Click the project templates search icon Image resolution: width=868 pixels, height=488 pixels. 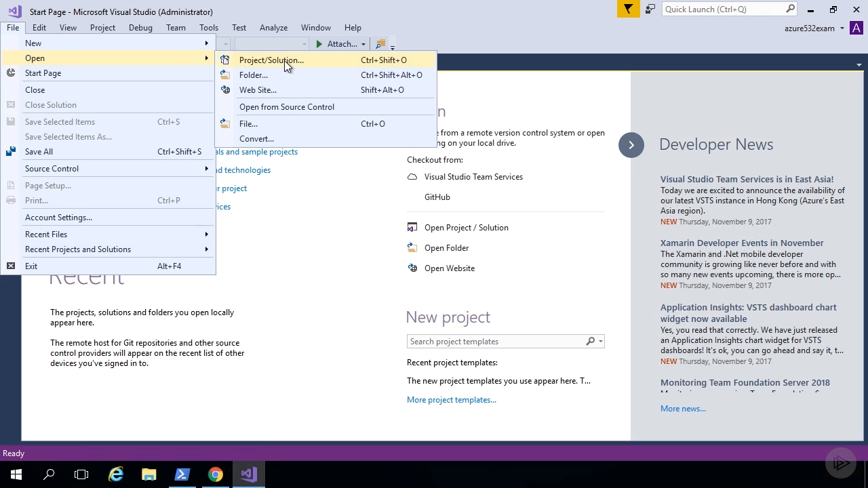[x=591, y=342]
